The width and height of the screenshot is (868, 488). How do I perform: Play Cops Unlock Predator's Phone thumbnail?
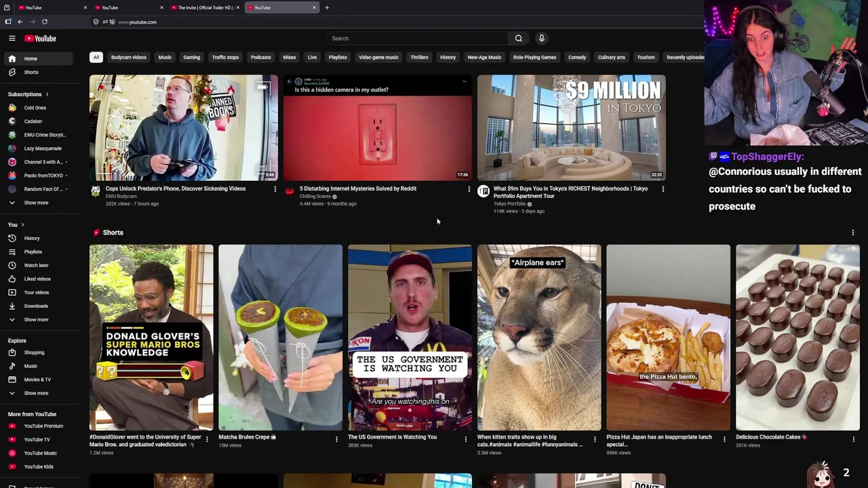[184, 127]
